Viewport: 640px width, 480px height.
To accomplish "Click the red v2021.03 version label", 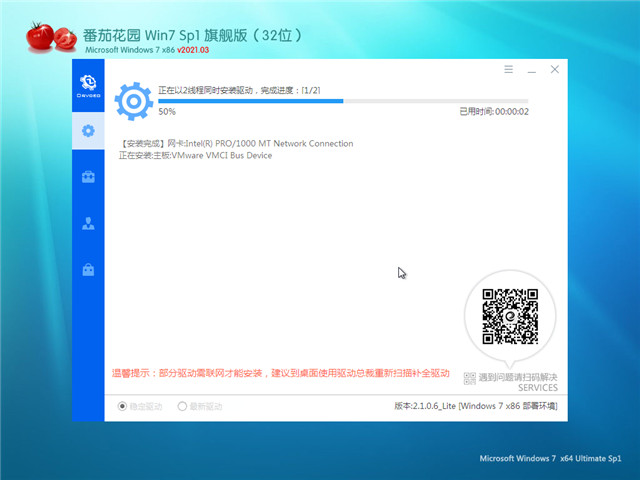I will [193, 50].
